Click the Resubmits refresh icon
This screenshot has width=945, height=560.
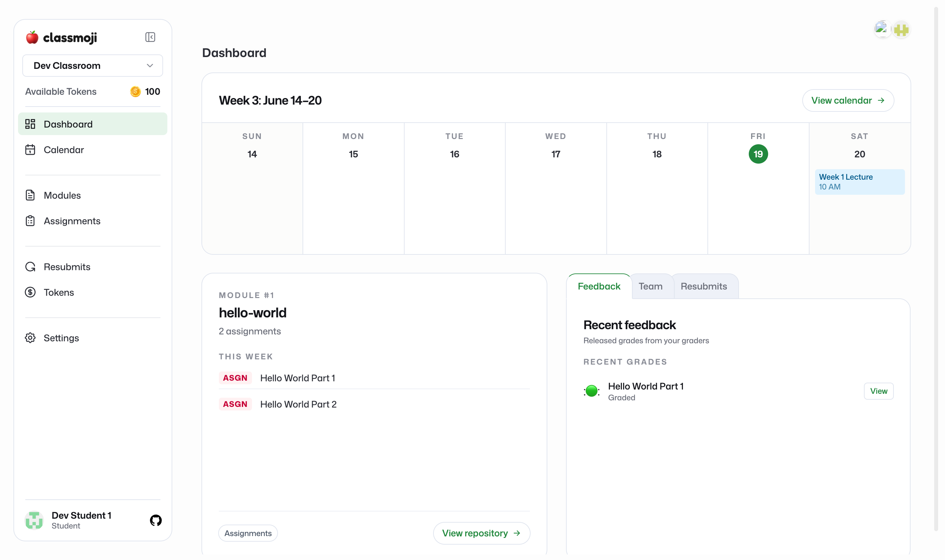pyautogui.click(x=30, y=267)
